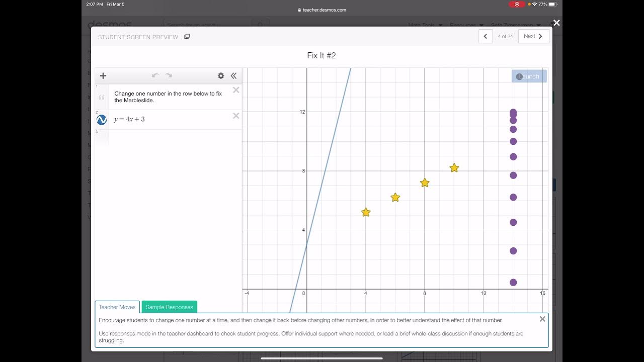Image resolution: width=644 pixels, height=362 pixels.
Task: Click the 'Fix It #2' screen title
Action: coord(321,55)
